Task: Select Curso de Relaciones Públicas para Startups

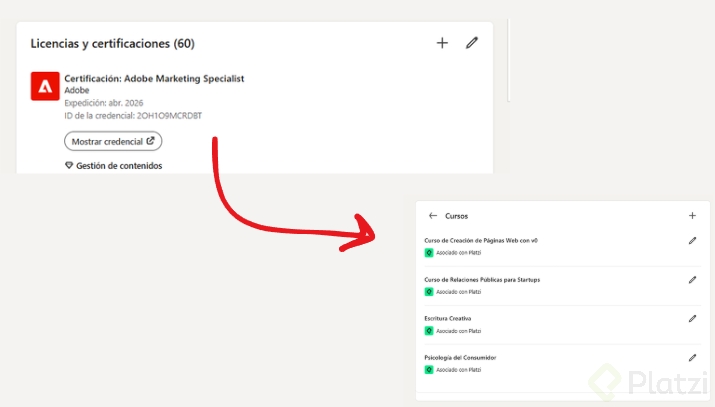Action: pyautogui.click(x=482, y=280)
